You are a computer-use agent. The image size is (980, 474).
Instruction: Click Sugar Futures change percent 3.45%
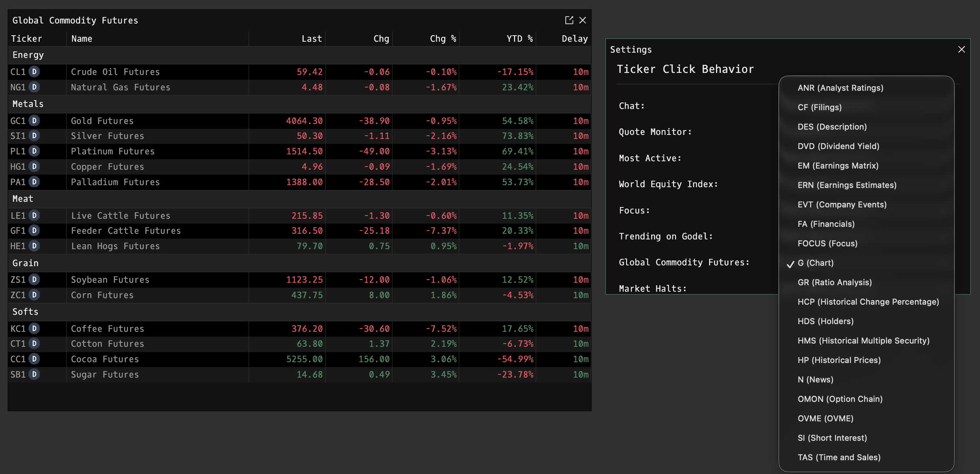pyautogui.click(x=443, y=374)
